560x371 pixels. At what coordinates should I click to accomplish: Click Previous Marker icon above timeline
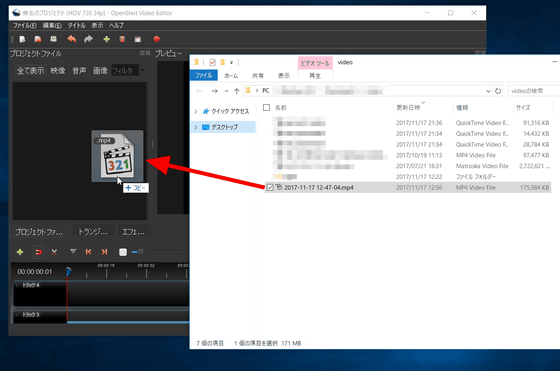click(x=89, y=252)
